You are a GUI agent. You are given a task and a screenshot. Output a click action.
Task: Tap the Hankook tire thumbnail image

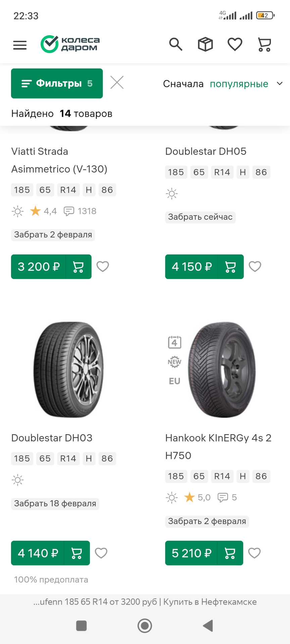222,370
